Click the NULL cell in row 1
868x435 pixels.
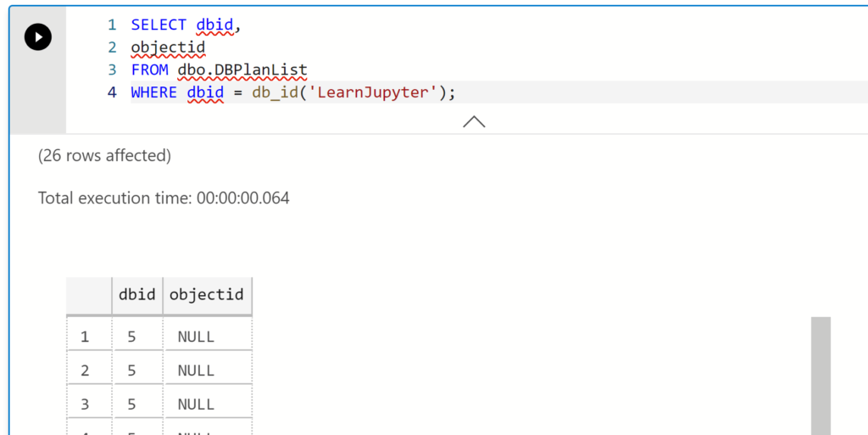coord(196,337)
